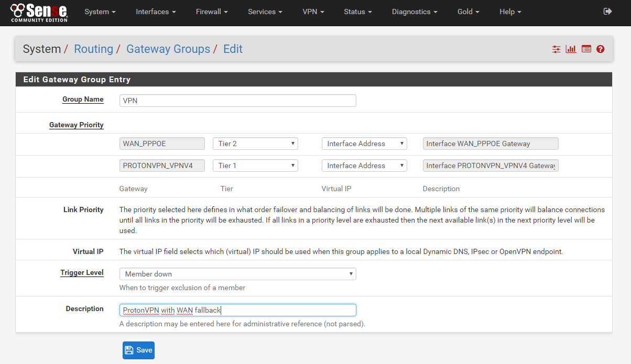
Task: Expand the PROTONVPN_VPNV4 Tier 1 dropdown
Action: pyautogui.click(x=255, y=166)
